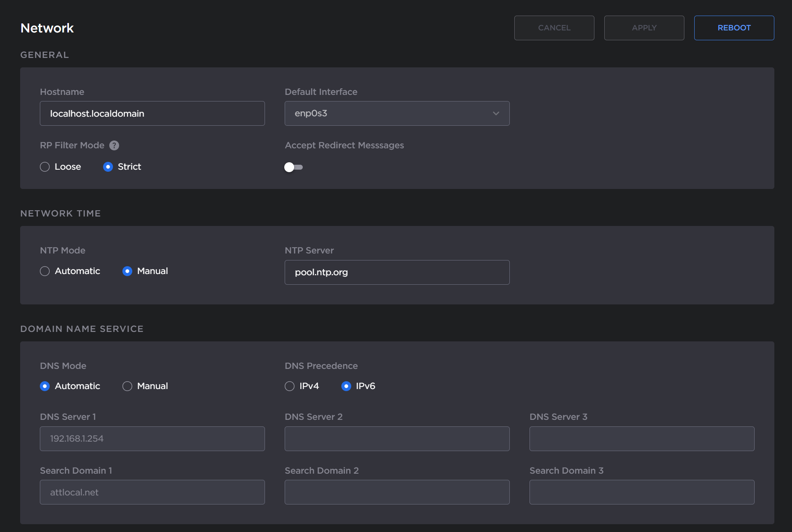This screenshot has height=532, width=792.
Task: Click the NTP Server field
Action: (397, 272)
